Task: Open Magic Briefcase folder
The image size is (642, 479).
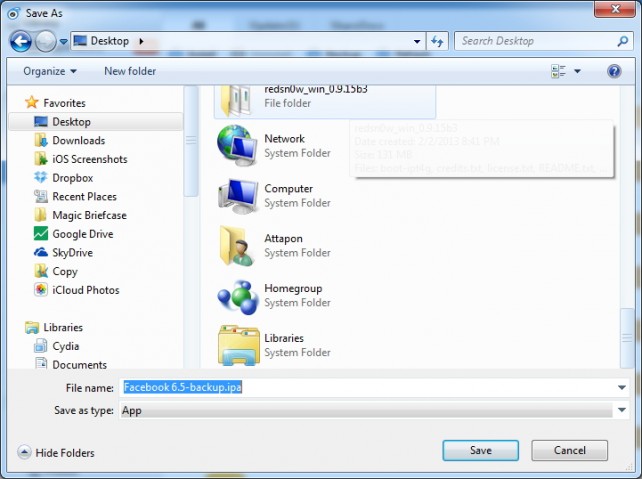Action: 89,215
